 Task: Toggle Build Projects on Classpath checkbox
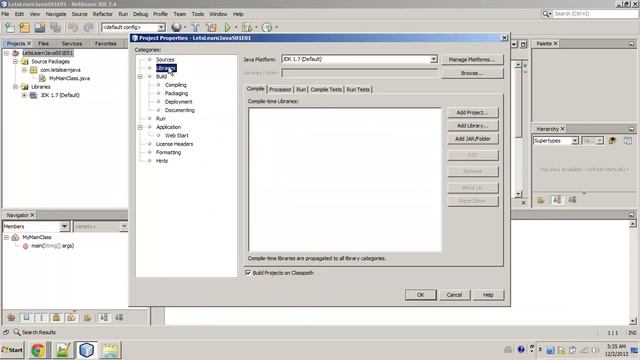coord(248,273)
